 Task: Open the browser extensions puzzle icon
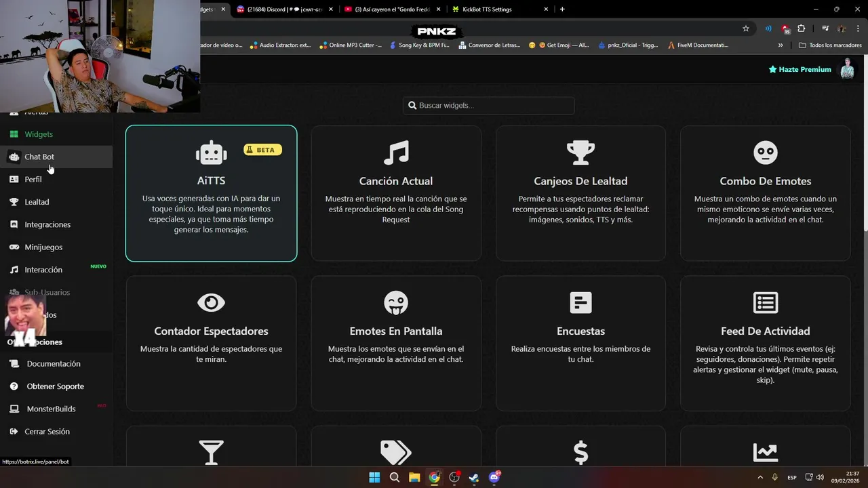(802, 28)
